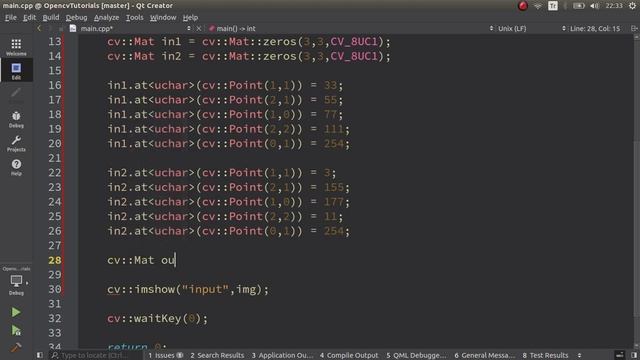Toggle the progress details button
Image resolution: width=640 pixels, height=360 pixels.
coord(620,355)
